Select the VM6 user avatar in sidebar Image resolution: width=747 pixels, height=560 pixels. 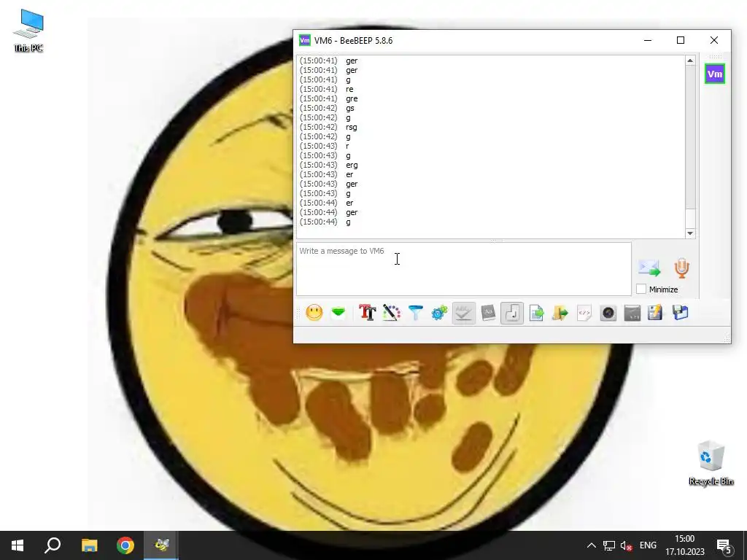point(715,74)
